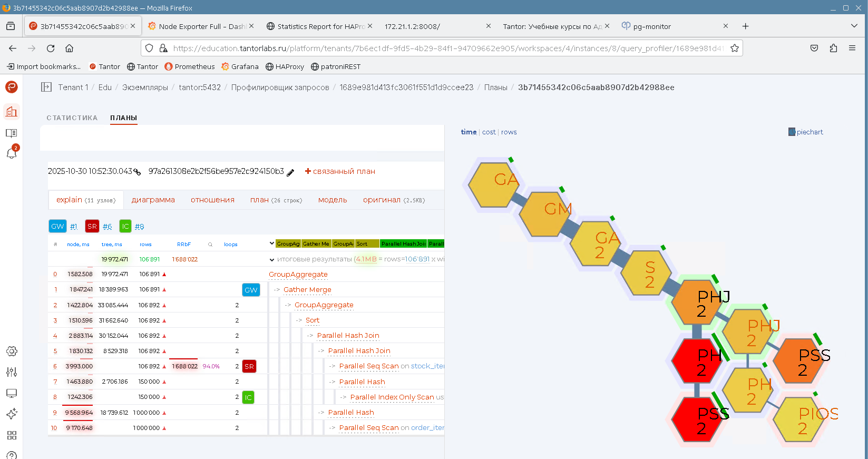Click the pencil edit icon beside plan hash
Screen dimensions: 868x459
290,172
